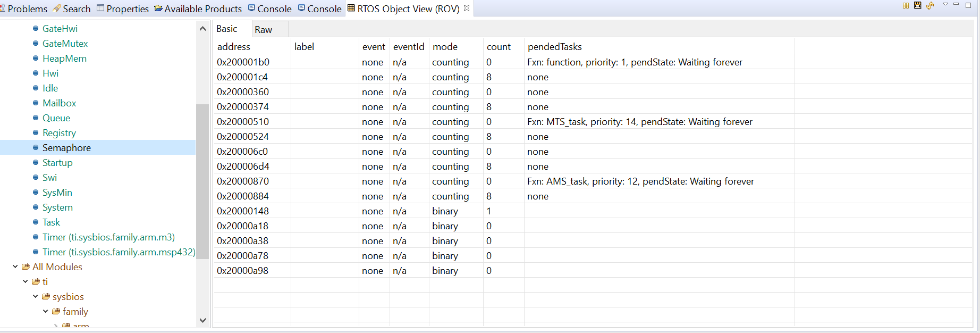Click the two-column layout toolbar icon
The image size is (980, 333).
tap(906, 6)
